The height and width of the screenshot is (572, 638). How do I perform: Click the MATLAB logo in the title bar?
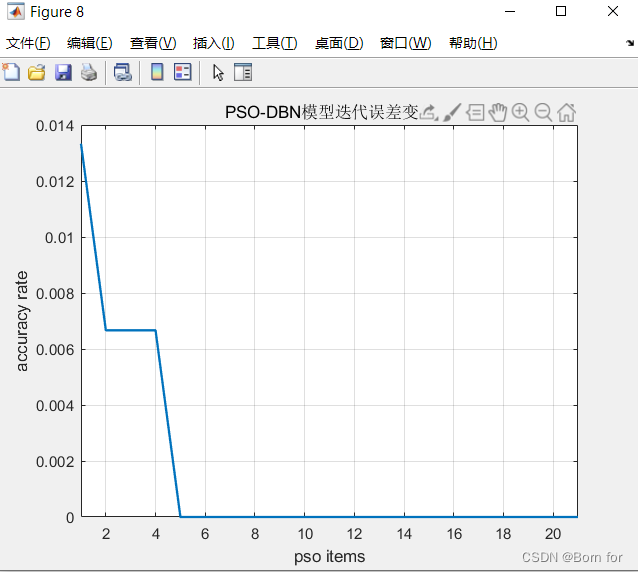(x=15, y=11)
